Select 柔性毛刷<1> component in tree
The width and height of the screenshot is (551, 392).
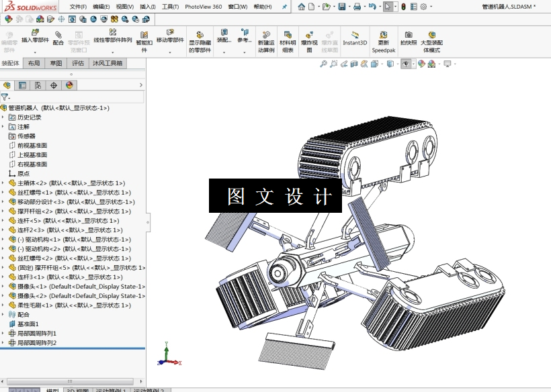(70, 305)
